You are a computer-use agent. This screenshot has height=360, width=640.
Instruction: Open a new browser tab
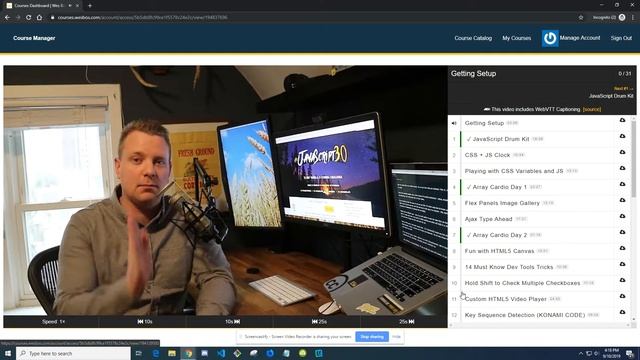pyautogui.click(x=90, y=6)
